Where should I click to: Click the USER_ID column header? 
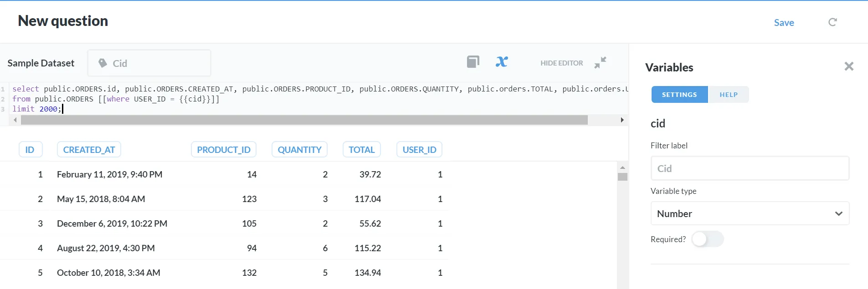419,150
